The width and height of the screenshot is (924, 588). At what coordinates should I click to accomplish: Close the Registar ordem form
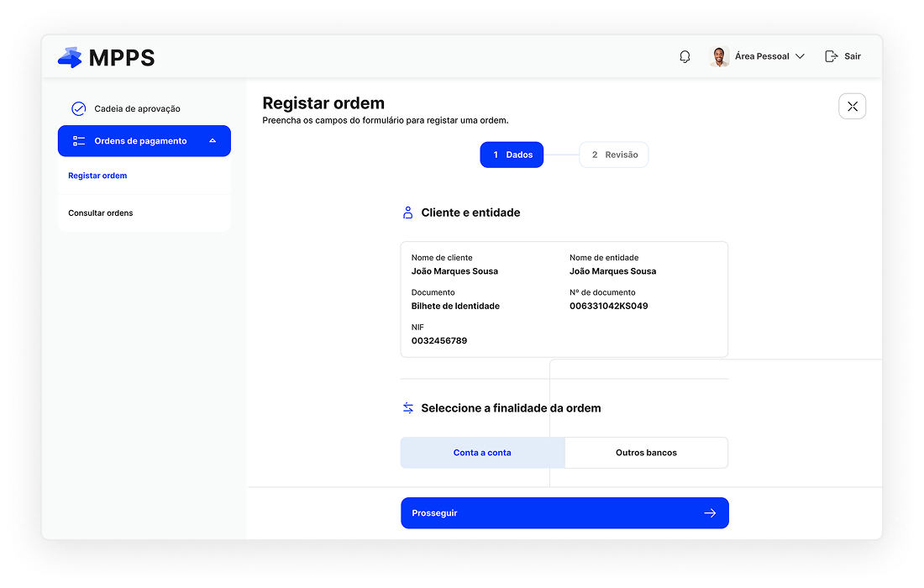click(x=852, y=106)
